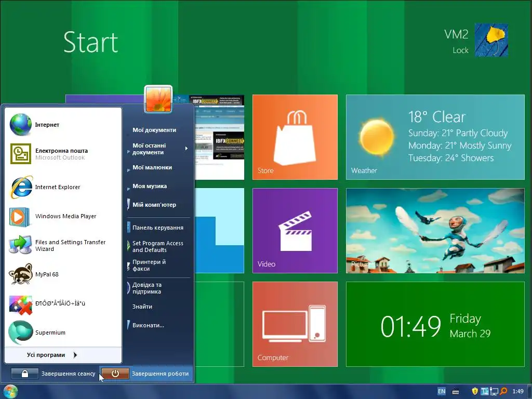Click the network monitor tray icon
532x399 pixels.
[x=495, y=392]
